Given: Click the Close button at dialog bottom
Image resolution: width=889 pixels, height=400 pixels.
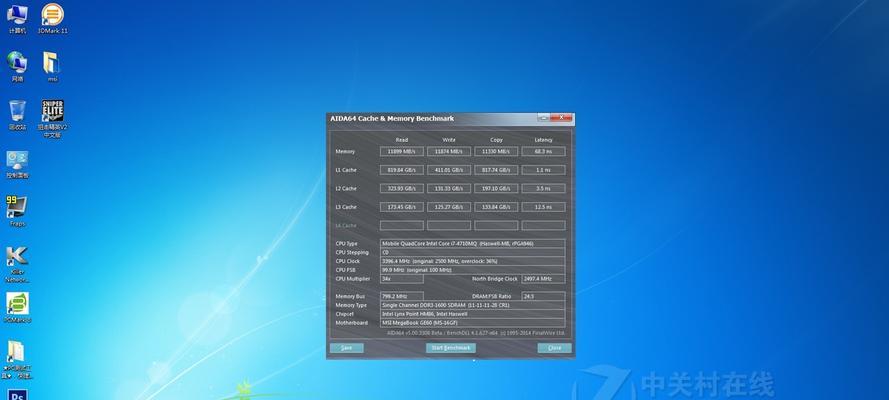Looking at the screenshot, I should pyautogui.click(x=554, y=348).
